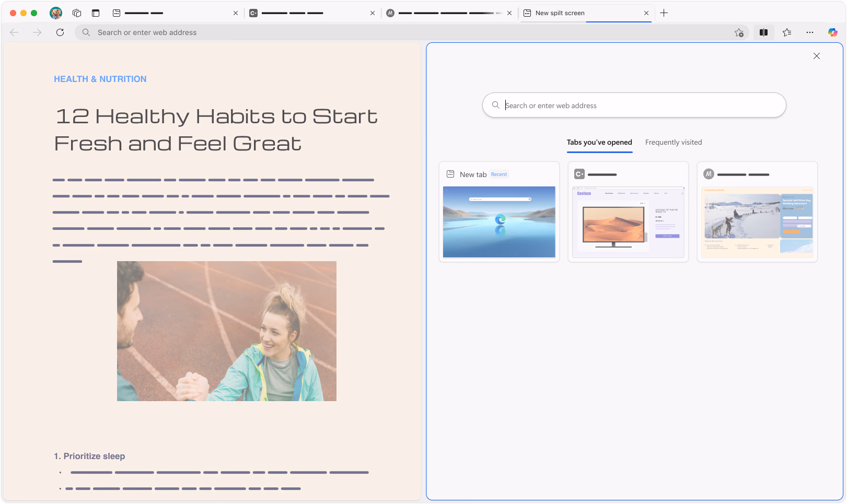The width and height of the screenshot is (847, 504).
Task: Toggle the split screen button in toolbar
Action: pos(763,32)
